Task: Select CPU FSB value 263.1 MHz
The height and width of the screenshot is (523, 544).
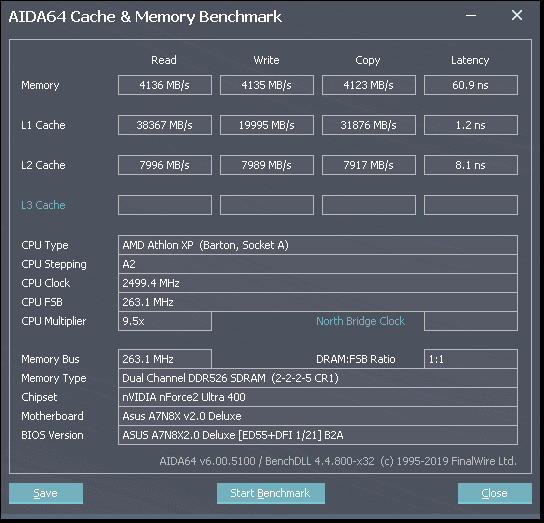Action: (318, 302)
